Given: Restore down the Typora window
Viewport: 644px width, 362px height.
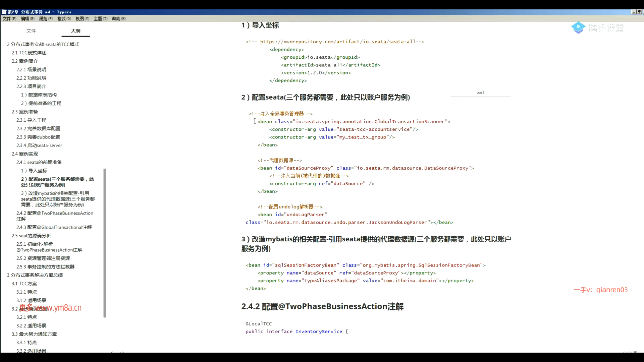Looking at the screenshot, I should (x=639, y=12).
